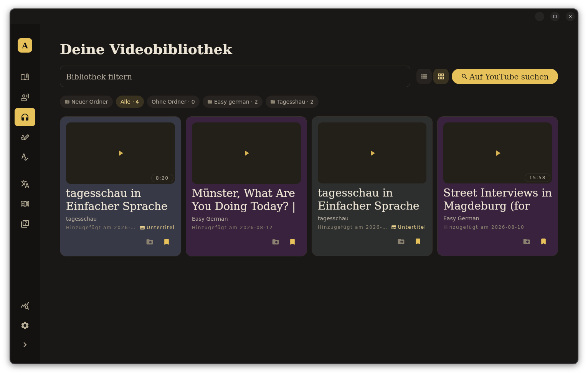588x375 pixels.
Task: Toggle bookmark on the Münster video card
Action: point(292,242)
